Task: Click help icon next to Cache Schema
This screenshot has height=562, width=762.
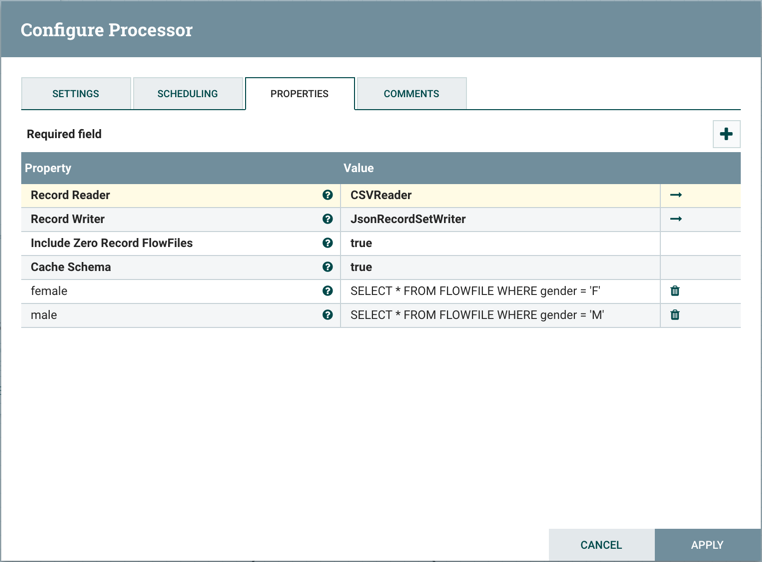Action: tap(327, 267)
